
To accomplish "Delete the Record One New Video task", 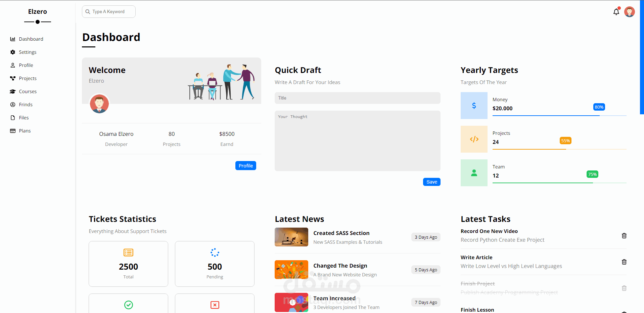I will pos(624,236).
